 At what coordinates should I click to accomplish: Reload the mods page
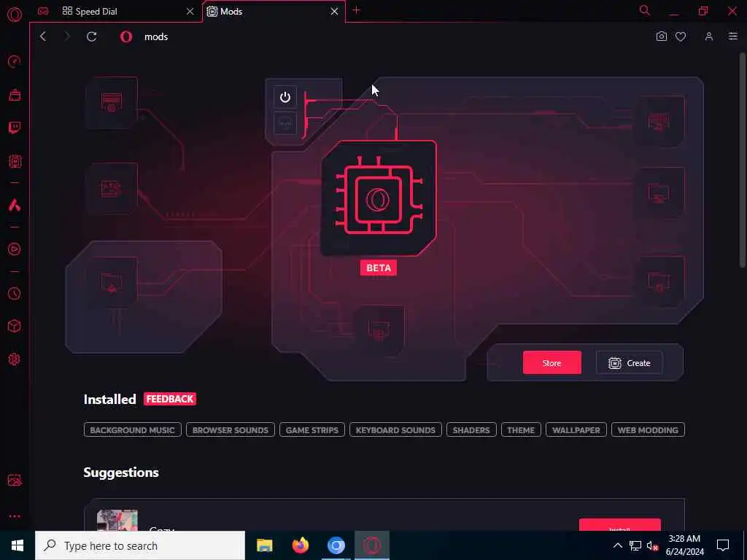[x=91, y=36]
